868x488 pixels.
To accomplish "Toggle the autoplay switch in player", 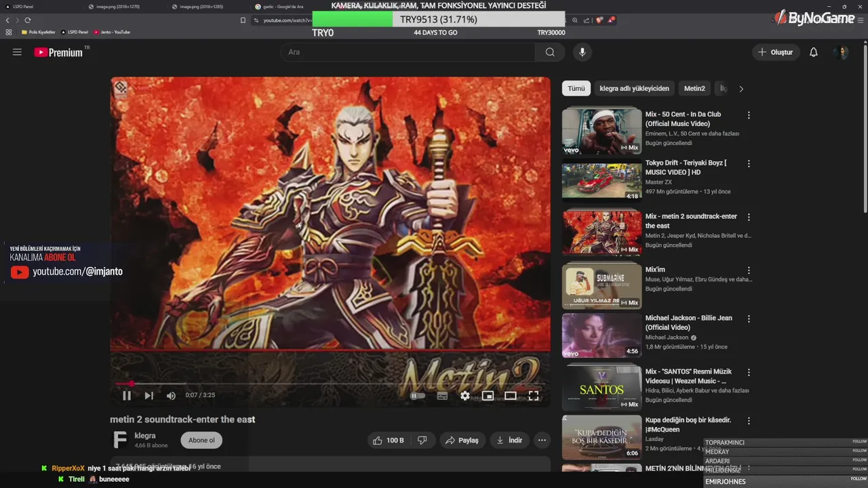I will click(x=418, y=396).
